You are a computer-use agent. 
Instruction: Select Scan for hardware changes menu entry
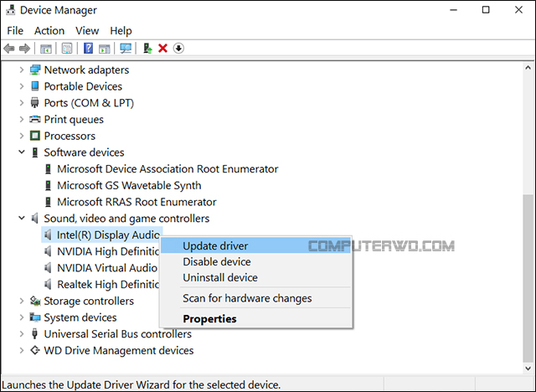[x=255, y=298]
